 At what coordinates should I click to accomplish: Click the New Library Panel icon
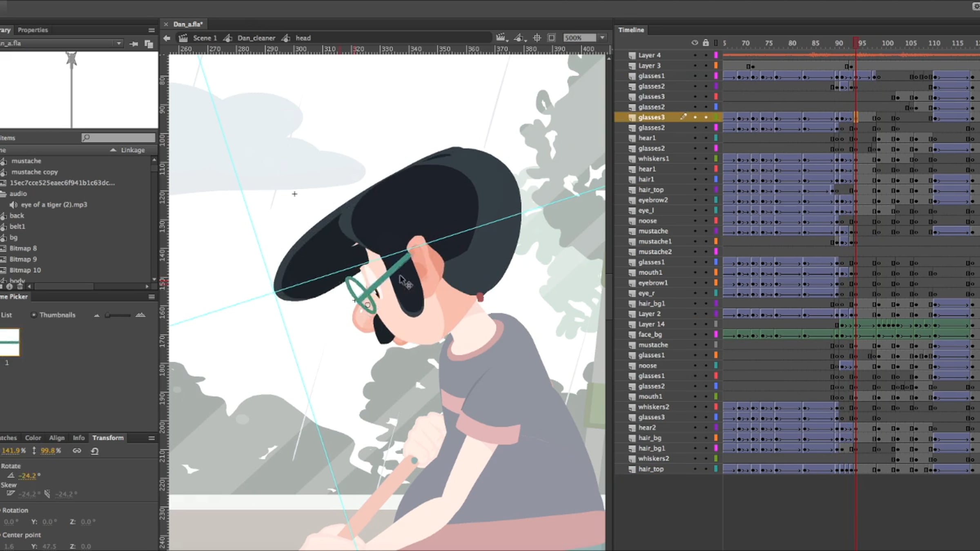tap(149, 44)
